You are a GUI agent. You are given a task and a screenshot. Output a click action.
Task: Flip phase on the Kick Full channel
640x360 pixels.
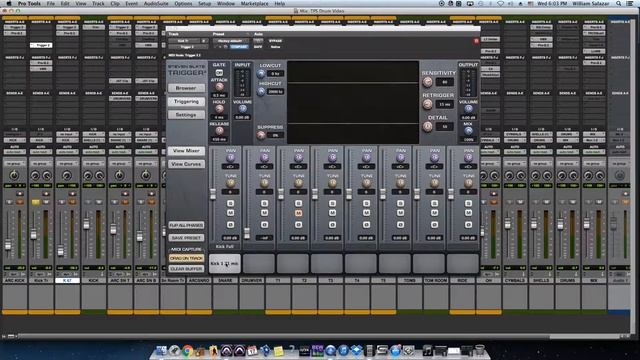[x=231, y=224]
